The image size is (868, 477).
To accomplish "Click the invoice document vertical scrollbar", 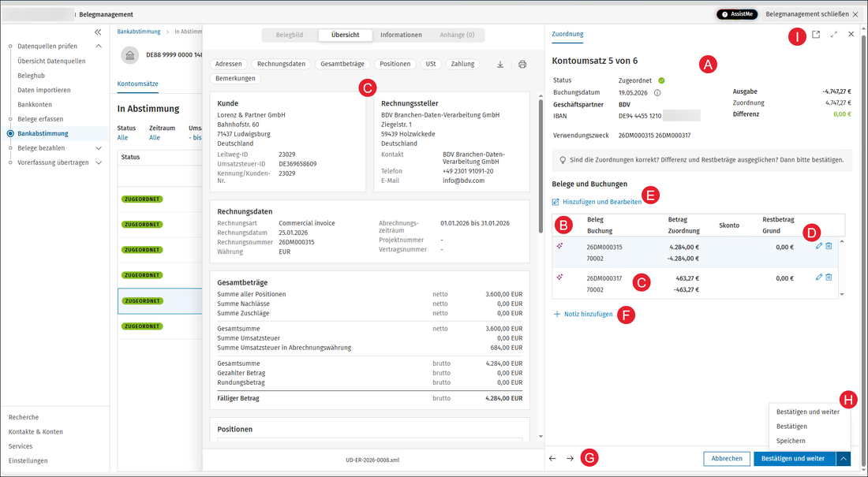I will click(541, 166).
